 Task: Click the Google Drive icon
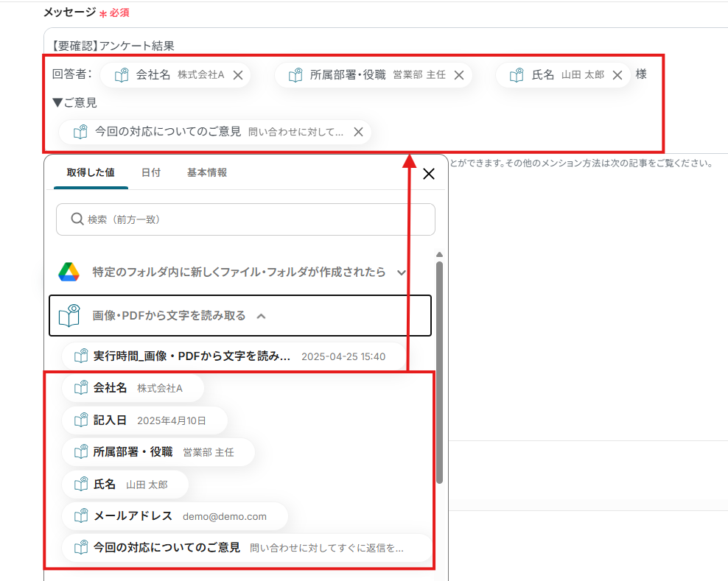coord(69,272)
